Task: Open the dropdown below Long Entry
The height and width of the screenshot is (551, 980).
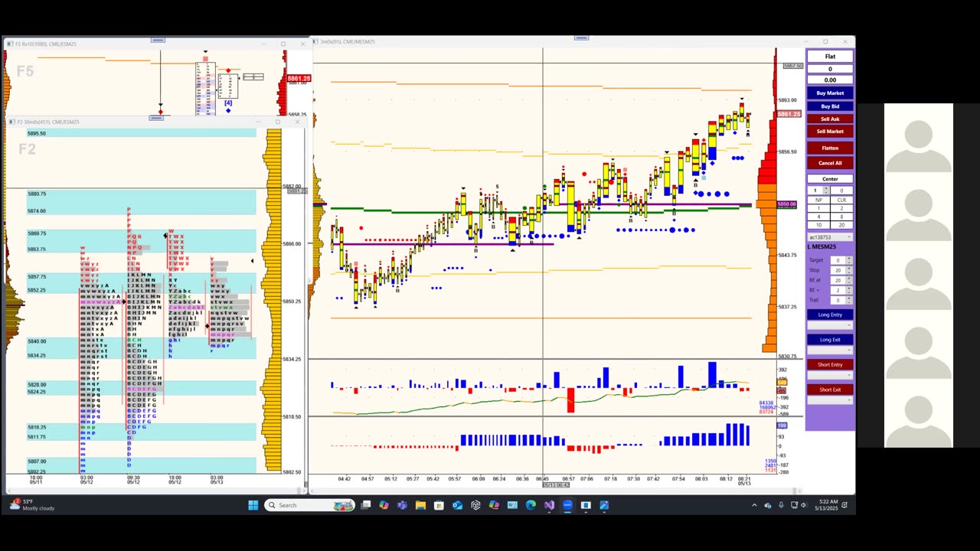Action: (830, 325)
